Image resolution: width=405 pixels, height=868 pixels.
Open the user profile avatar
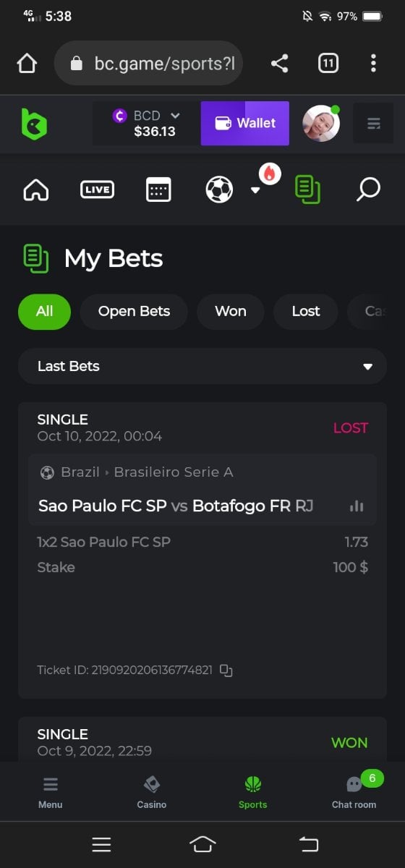click(321, 124)
